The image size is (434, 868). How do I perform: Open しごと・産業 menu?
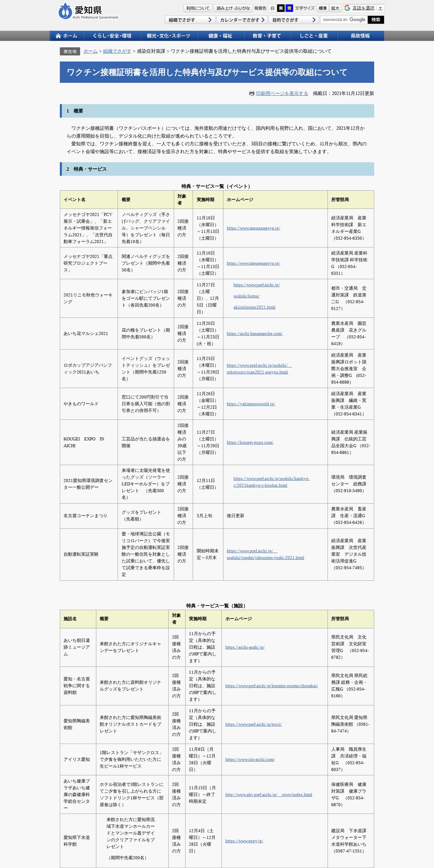[314, 36]
